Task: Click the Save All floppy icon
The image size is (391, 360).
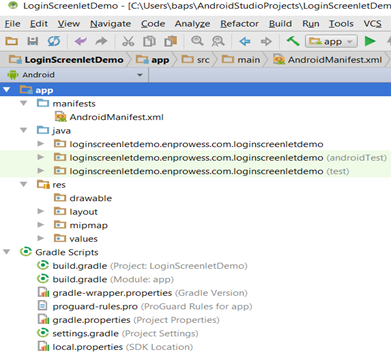Action: click(33, 41)
